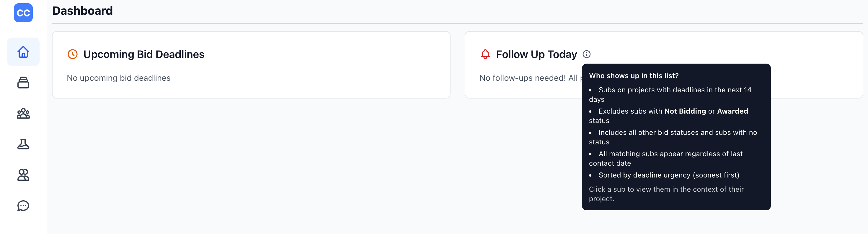Select the two-person users sidebar icon
Screen dimensions: 868x234
pyautogui.click(x=23, y=175)
